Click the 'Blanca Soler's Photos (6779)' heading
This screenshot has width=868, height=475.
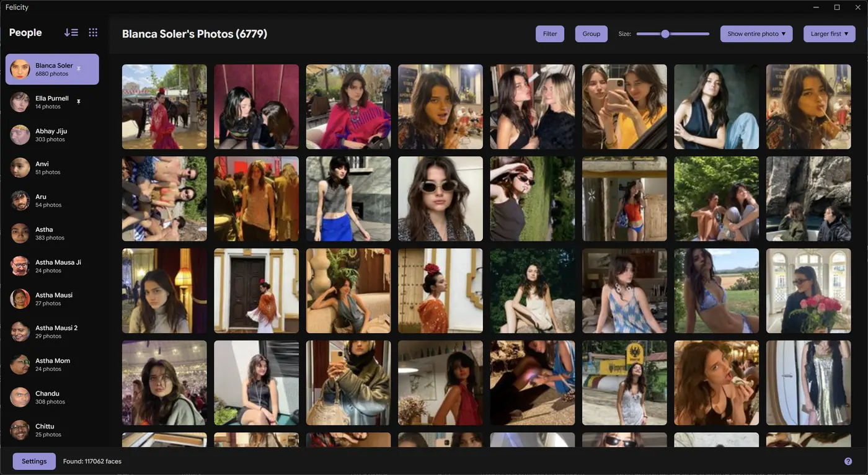coord(195,33)
